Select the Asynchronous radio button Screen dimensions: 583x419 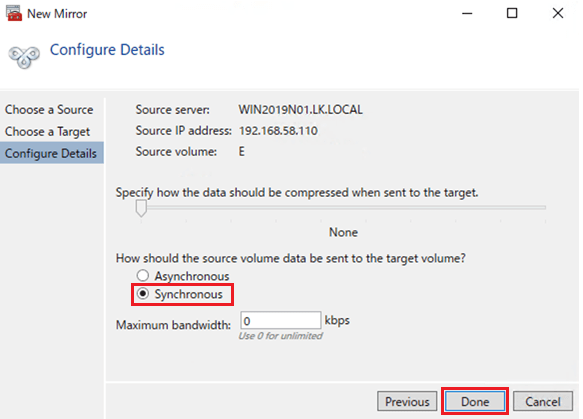click(x=143, y=275)
